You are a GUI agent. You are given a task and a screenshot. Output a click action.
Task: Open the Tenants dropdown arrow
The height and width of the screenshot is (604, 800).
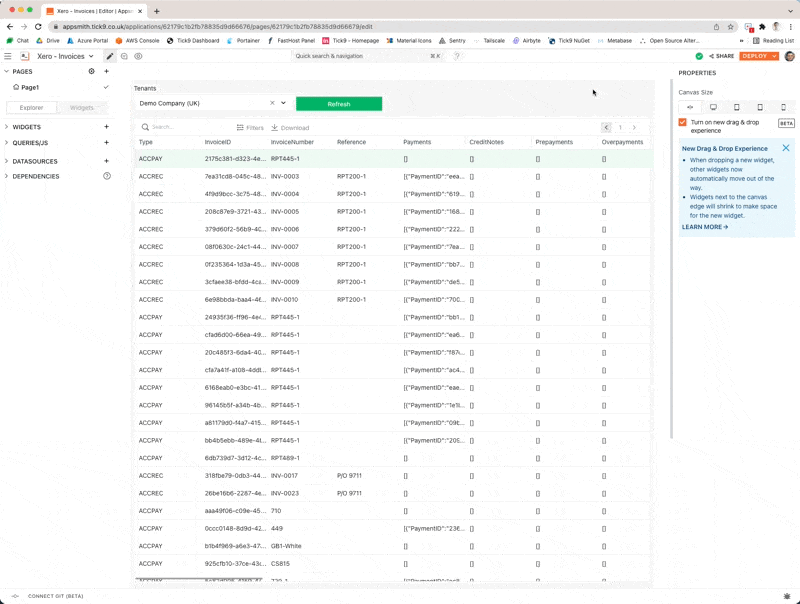[x=284, y=103]
